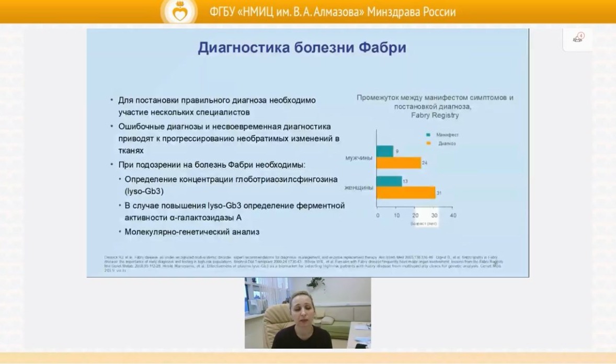Screen dimensions: 616x364
Task: Select the speaker webcam video thumbnail
Action: coord(307,313)
